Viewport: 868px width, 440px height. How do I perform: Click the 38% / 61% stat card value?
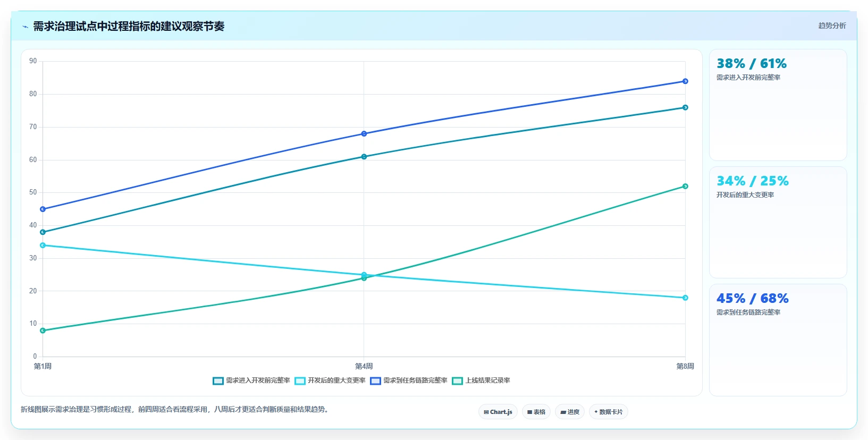752,64
